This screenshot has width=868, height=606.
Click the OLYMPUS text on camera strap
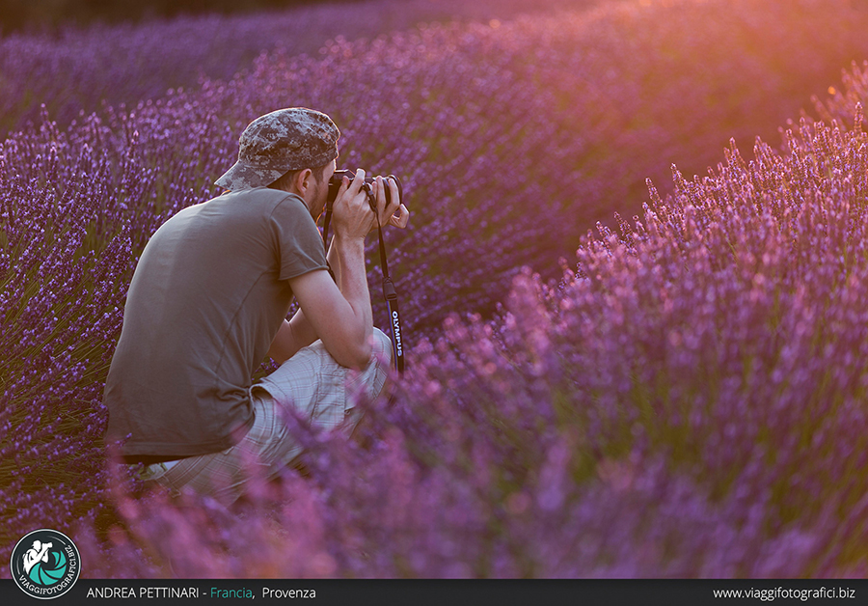397,333
